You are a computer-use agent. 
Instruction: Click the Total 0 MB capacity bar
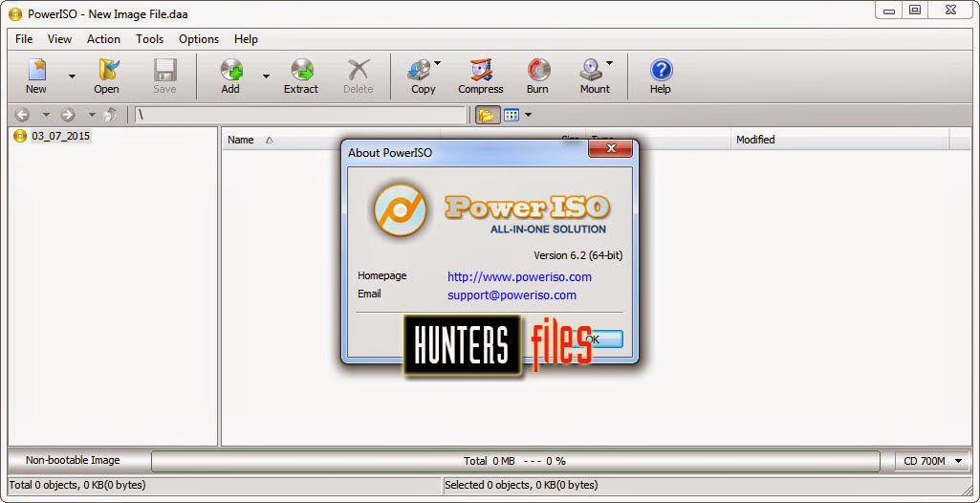click(515, 461)
